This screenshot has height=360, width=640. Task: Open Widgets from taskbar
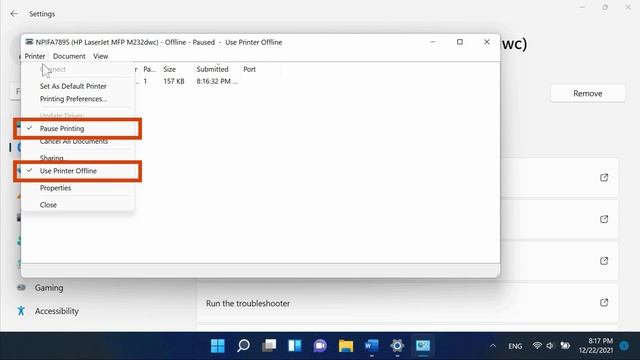[295, 346]
